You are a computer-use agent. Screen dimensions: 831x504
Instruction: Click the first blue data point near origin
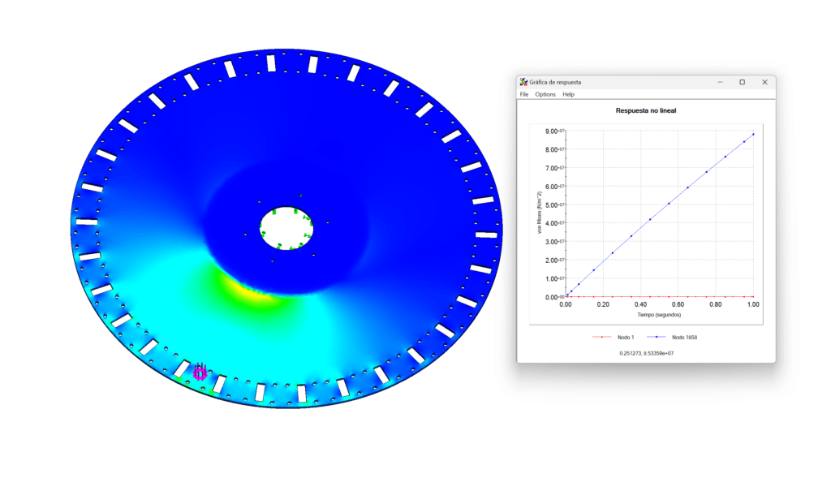coord(567,295)
